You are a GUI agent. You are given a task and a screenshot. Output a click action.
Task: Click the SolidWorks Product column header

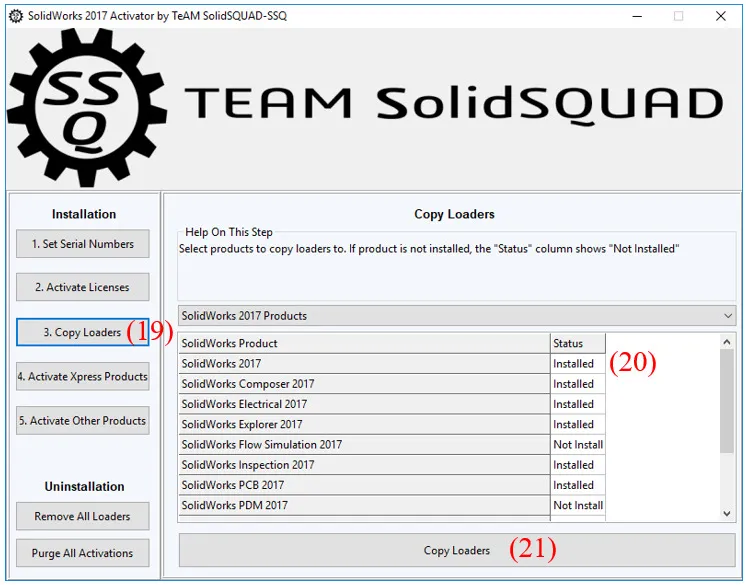(x=364, y=343)
